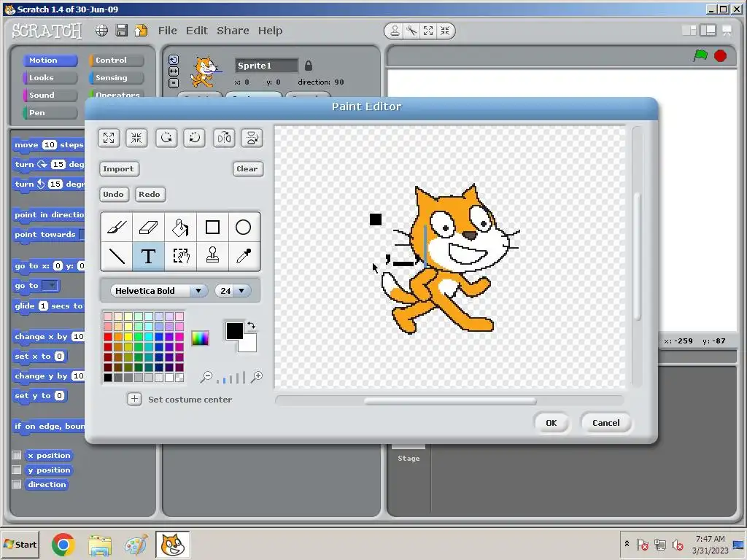Choose the Select/move region tool
Viewport: 747px width, 560px height.
pyautogui.click(x=181, y=256)
